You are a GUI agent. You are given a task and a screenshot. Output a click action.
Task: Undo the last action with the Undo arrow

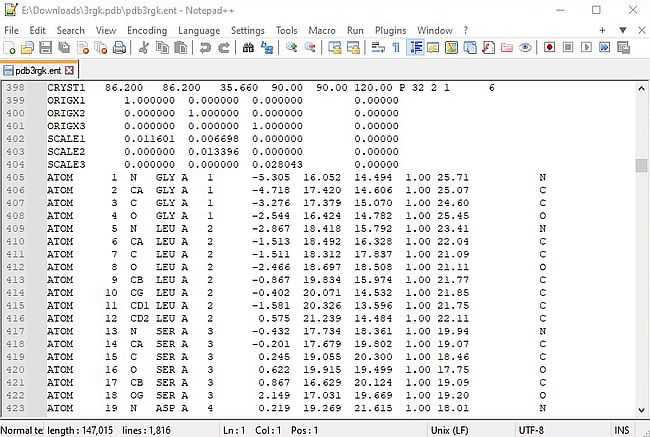(205, 48)
